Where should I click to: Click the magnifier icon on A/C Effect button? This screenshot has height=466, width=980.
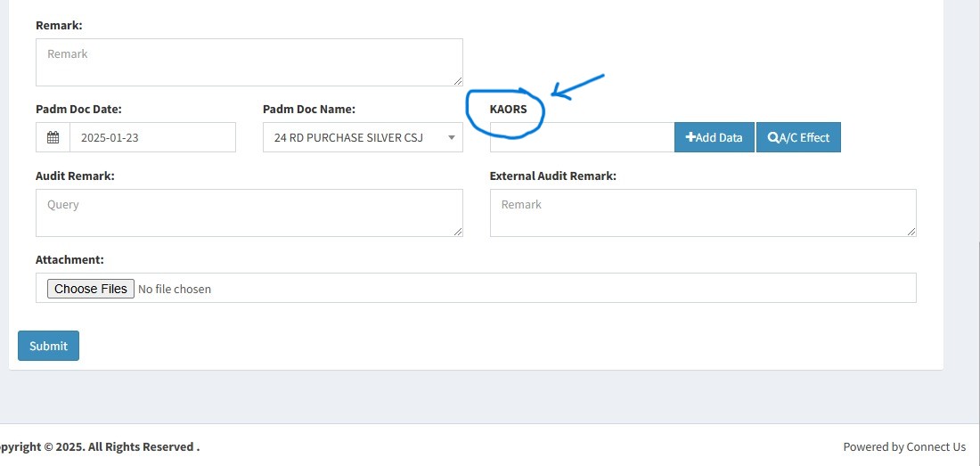pos(772,138)
